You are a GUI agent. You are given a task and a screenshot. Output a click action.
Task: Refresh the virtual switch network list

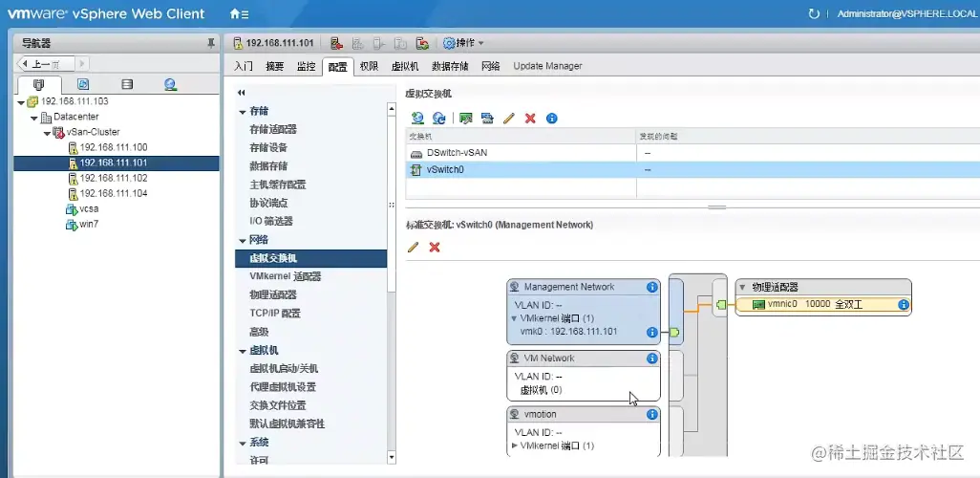click(x=439, y=118)
